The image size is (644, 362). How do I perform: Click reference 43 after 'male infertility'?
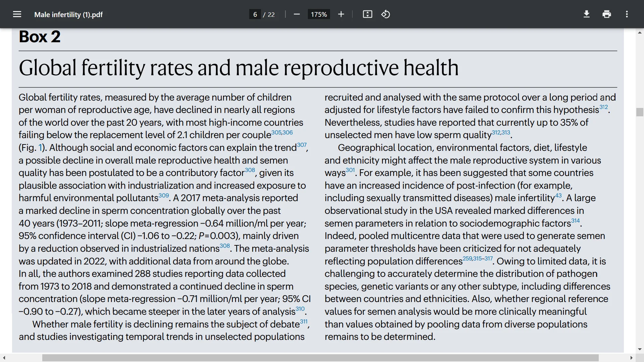(558, 195)
